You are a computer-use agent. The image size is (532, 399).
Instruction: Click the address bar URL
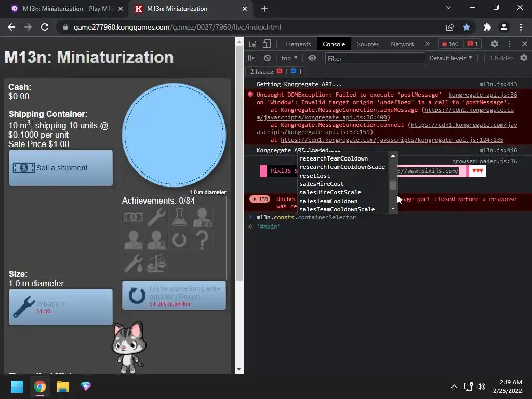point(177,27)
